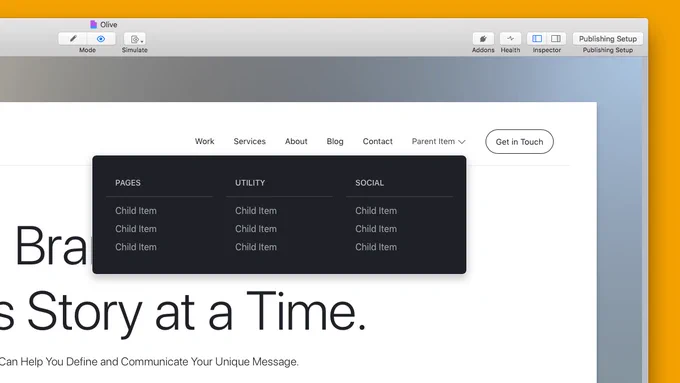Toggle the right sidebar Inspector pane
Image resolution: width=680 pixels, height=383 pixels.
click(x=556, y=39)
